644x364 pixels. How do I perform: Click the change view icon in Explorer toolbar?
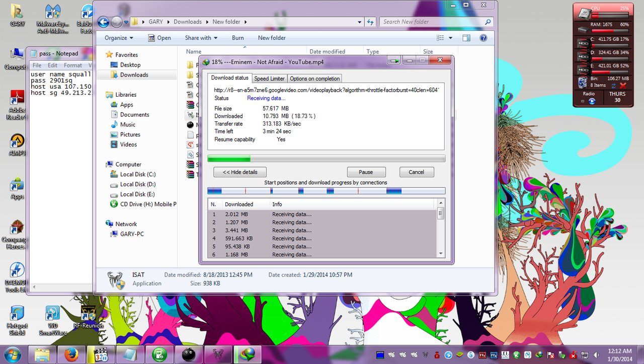(x=440, y=38)
